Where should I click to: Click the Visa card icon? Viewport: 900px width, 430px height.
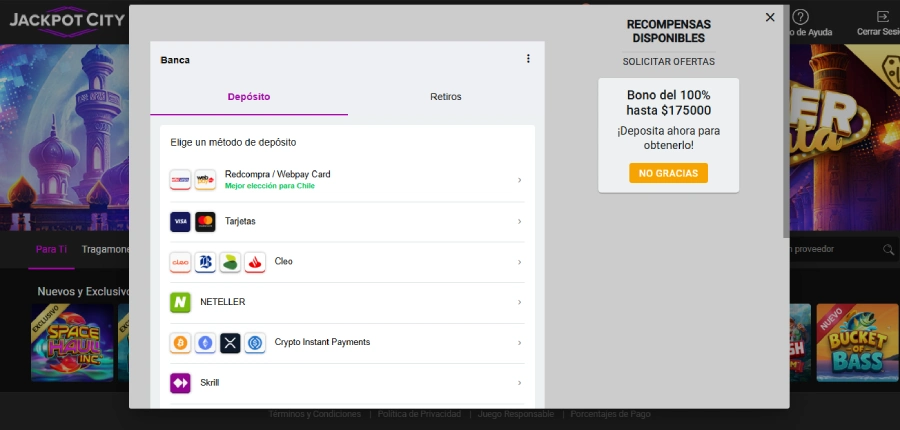[180, 221]
